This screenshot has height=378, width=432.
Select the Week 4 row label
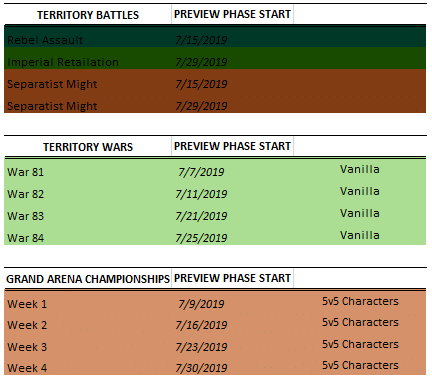point(27,368)
